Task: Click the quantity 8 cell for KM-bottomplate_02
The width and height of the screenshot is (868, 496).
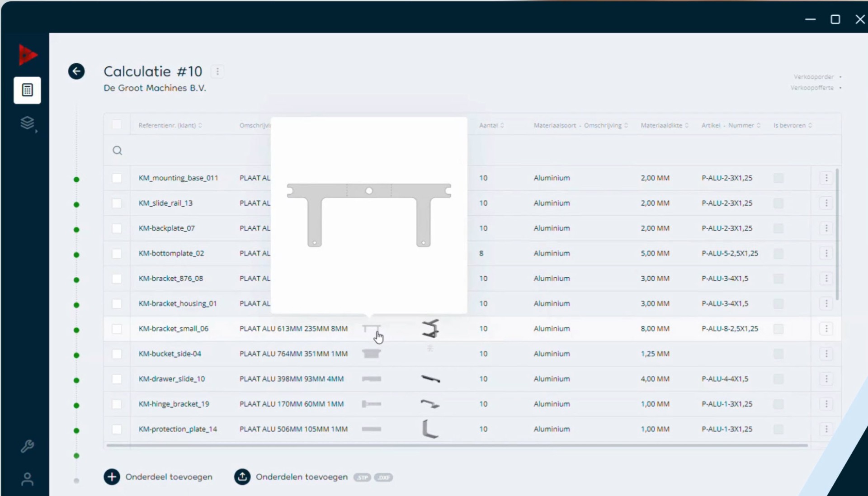Action: coord(481,253)
